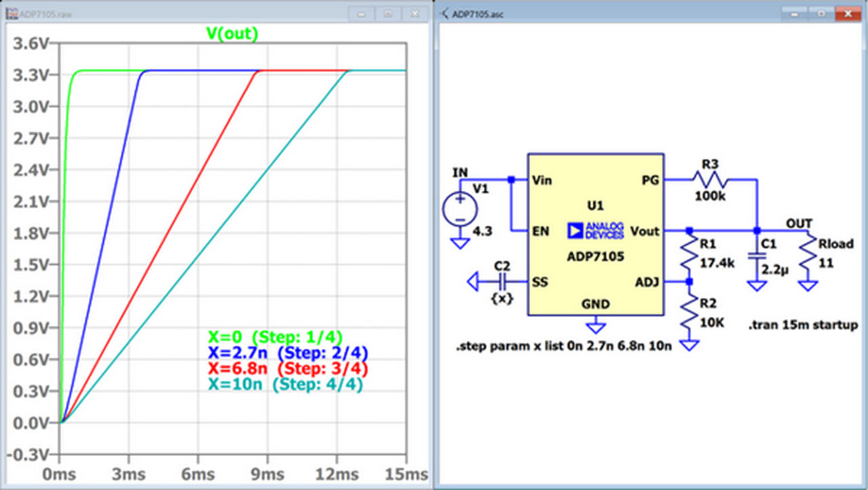Image resolution: width=868 pixels, height=490 pixels.
Task: Click the ground symbol below the GND pin
Action: [x=595, y=326]
